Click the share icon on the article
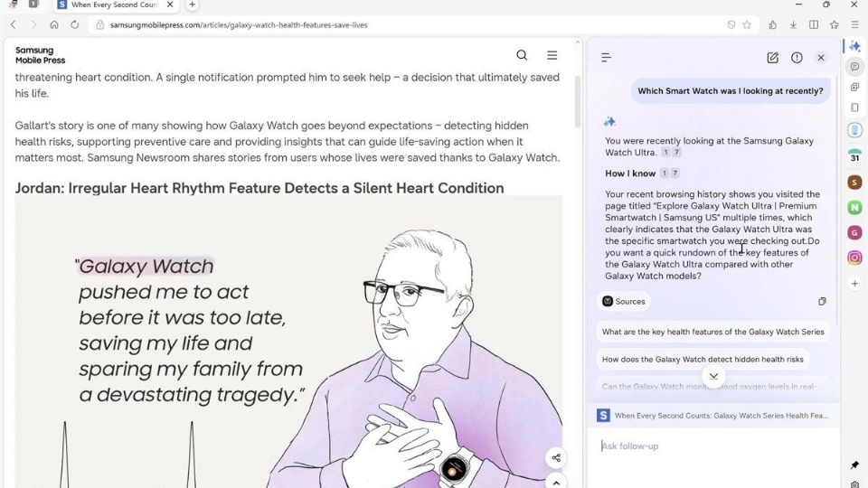This screenshot has height=488, width=868. point(556,457)
